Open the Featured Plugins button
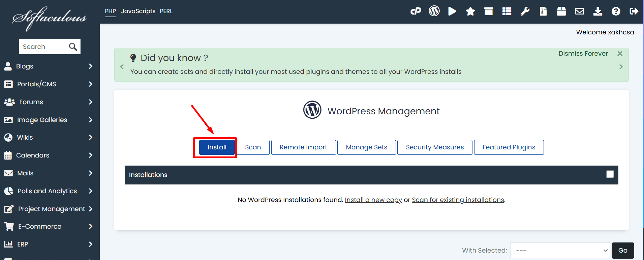 point(509,147)
